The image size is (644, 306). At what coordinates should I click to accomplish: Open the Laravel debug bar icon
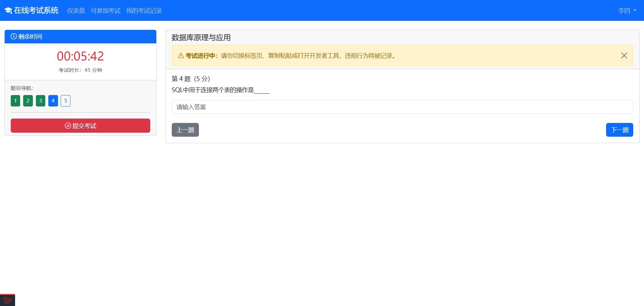click(x=7, y=300)
